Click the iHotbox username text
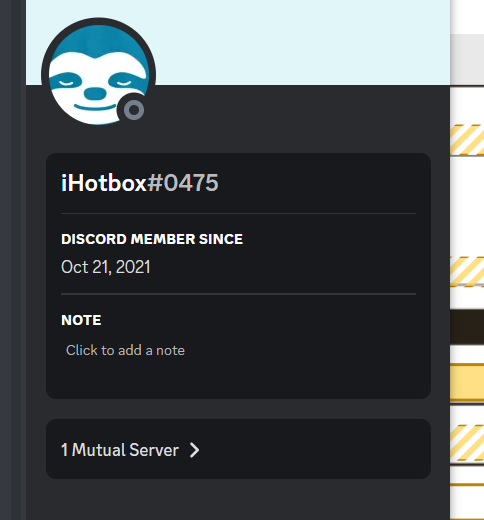The image size is (484, 520). pyautogui.click(x=104, y=183)
